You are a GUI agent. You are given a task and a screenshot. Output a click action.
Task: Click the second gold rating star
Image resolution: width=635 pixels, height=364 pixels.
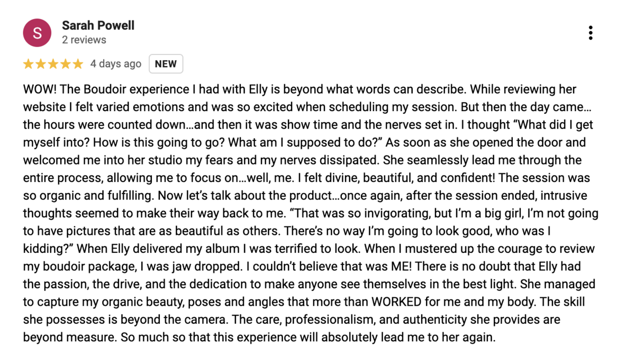(41, 64)
